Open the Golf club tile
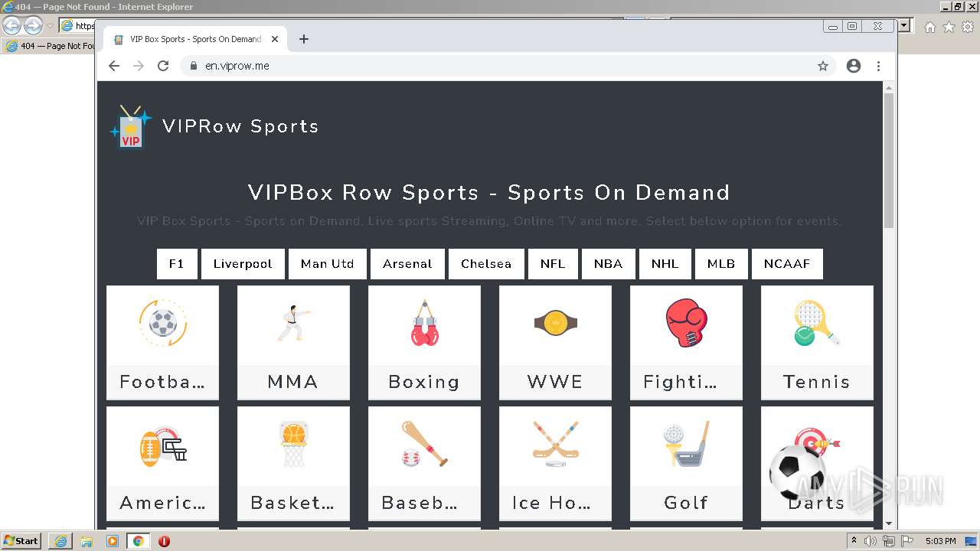This screenshot has height=551, width=980. [x=686, y=464]
